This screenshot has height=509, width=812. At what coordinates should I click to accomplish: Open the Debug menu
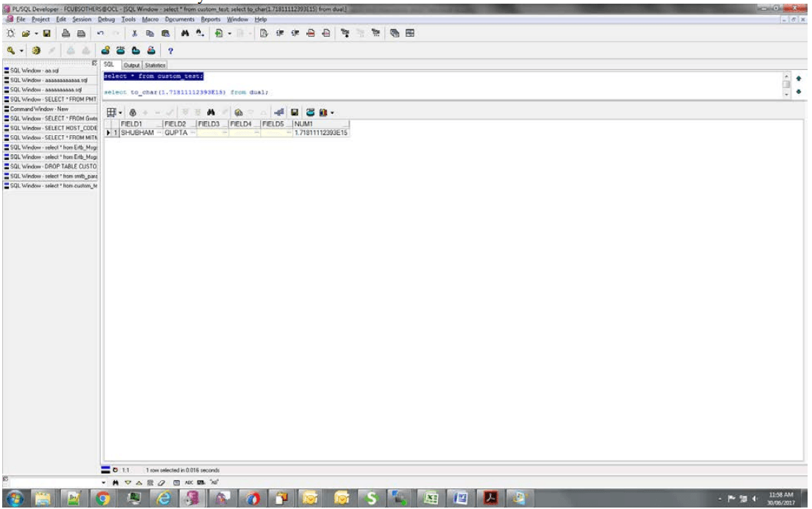click(x=106, y=20)
